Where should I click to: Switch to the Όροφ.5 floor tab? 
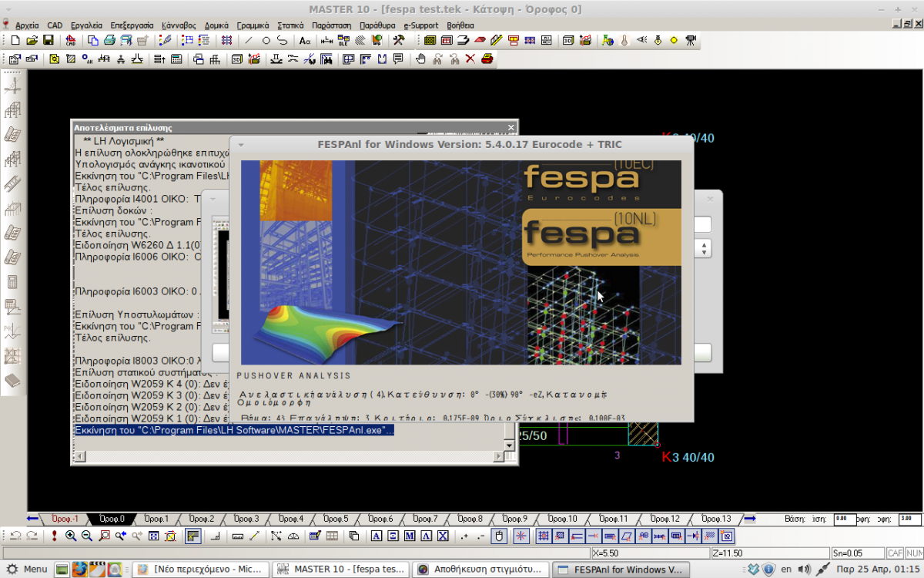point(336,519)
